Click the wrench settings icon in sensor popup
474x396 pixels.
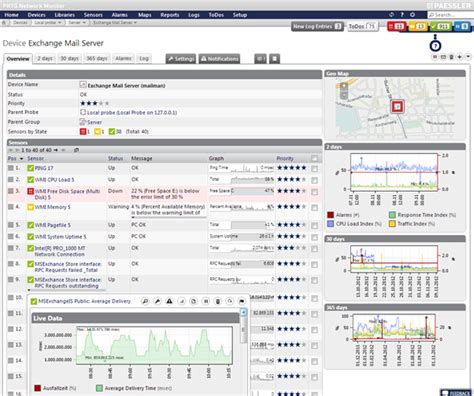[157, 301]
